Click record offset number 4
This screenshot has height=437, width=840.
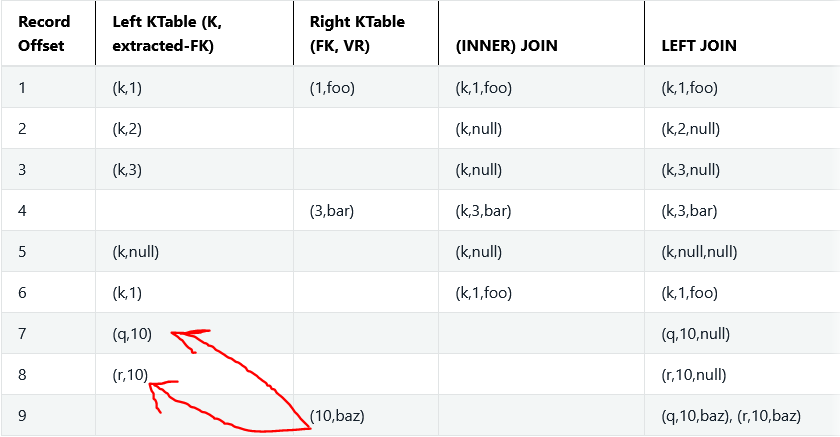coord(22,210)
